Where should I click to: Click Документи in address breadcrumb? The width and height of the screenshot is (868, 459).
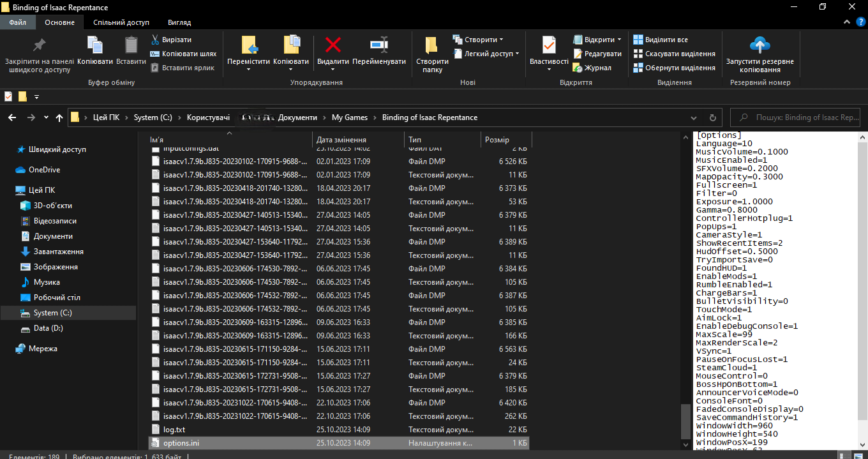pyautogui.click(x=297, y=117)
